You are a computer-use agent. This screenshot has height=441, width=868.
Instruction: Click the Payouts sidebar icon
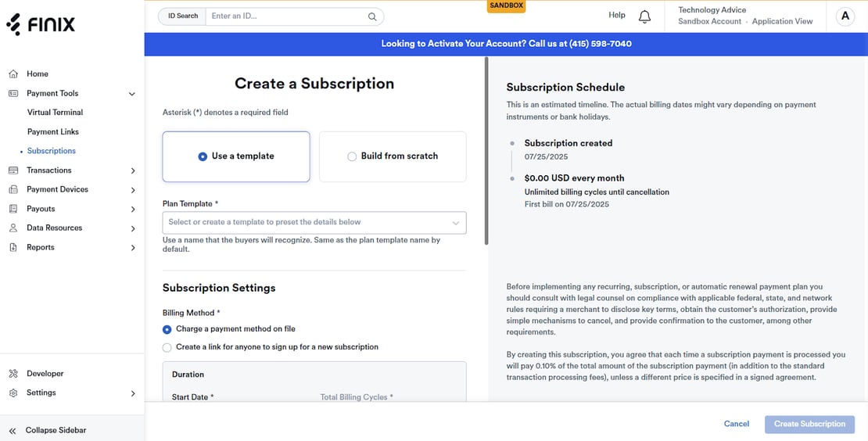pos(13,209)
